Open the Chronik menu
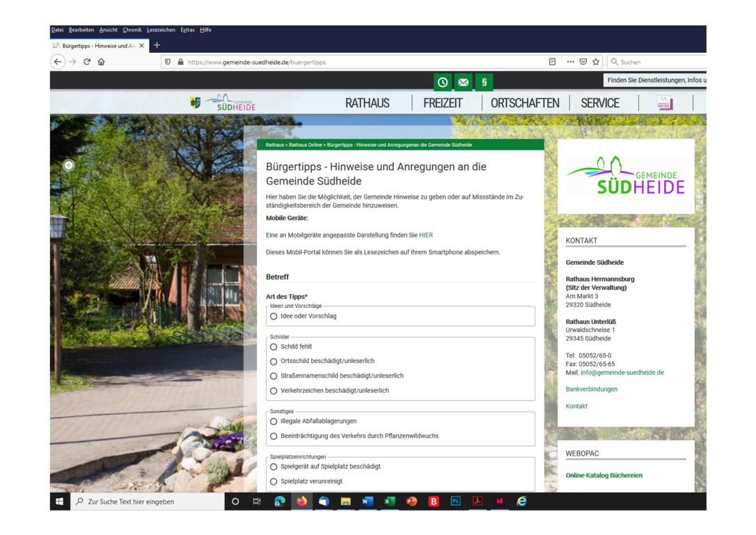This screenshot has width=756, height=535. (132, 30)
